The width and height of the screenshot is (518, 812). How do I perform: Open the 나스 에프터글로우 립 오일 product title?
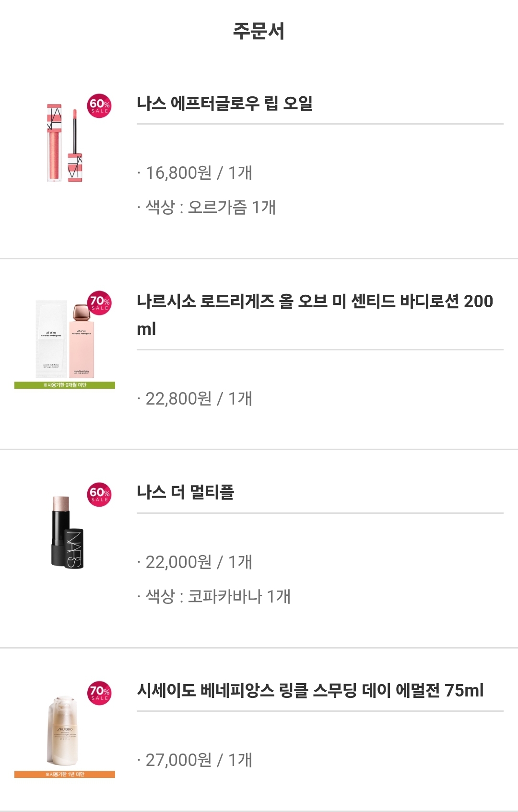pos(224,104)
